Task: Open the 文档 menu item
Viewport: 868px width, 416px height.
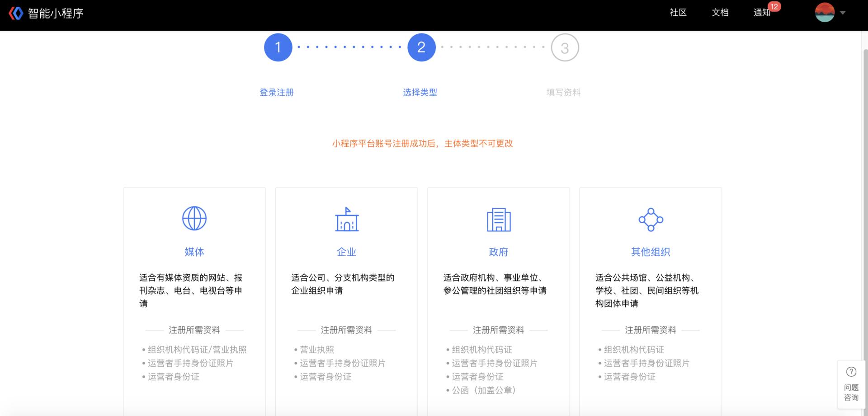Action: click(720, 12)
